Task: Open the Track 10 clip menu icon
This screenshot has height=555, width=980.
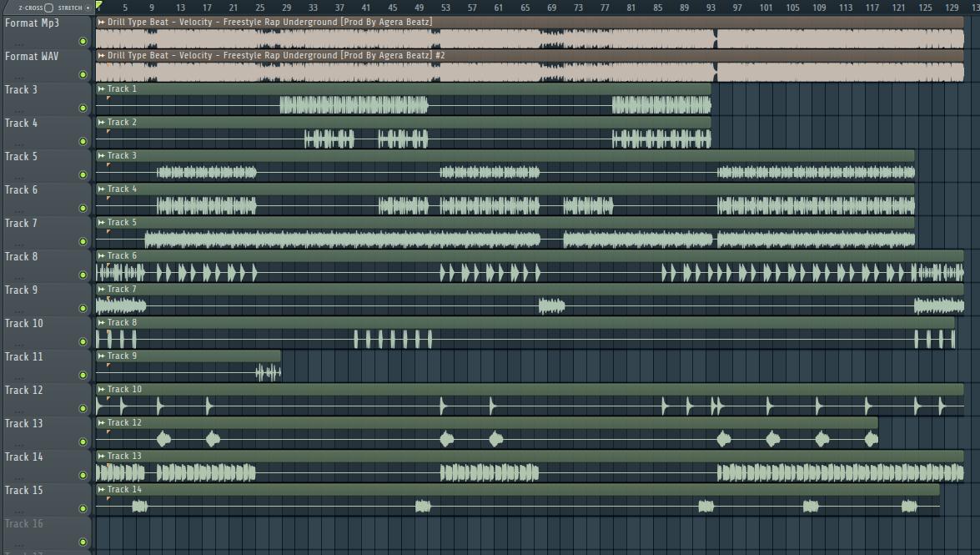Action: [101, 389]
